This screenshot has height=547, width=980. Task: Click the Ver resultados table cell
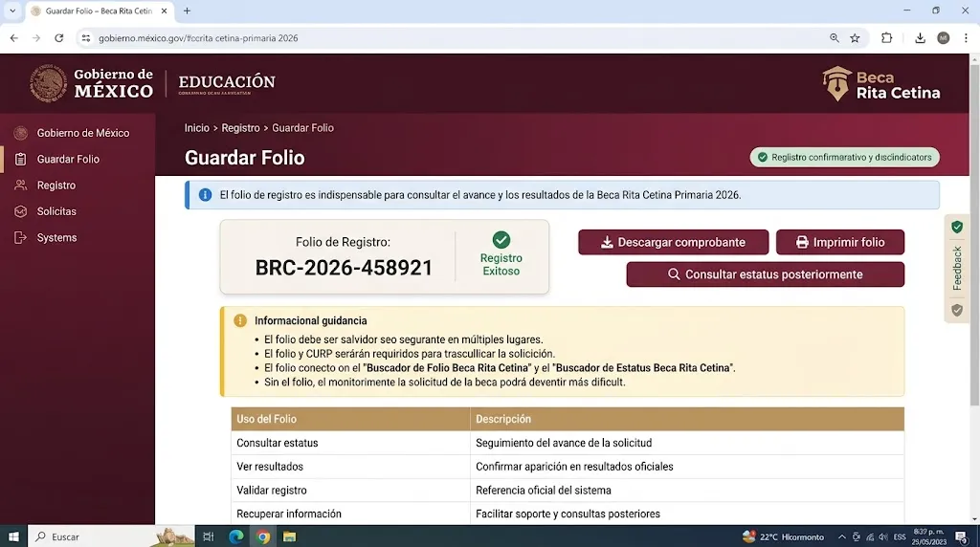point(350,467)
